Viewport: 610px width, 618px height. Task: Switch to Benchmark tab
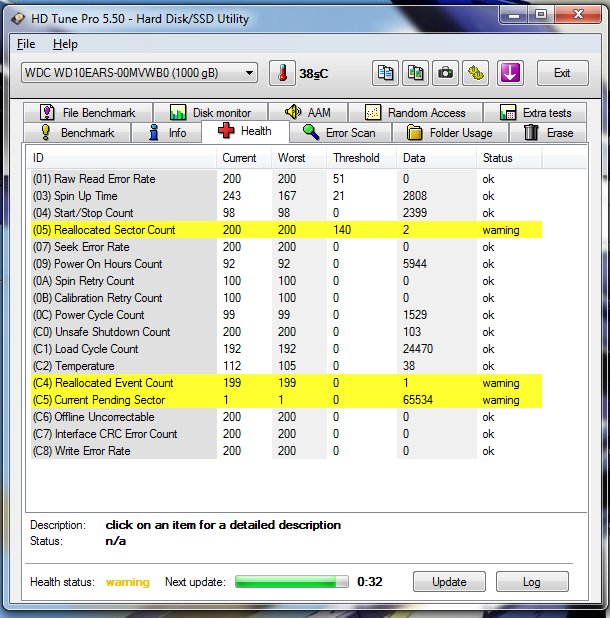(x=77, y=133)
